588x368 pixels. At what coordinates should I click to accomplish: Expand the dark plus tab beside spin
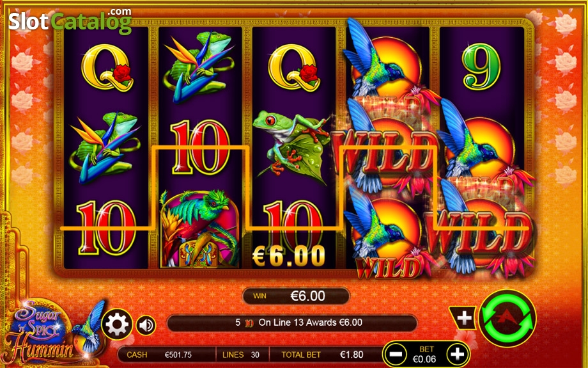point(463,318)
